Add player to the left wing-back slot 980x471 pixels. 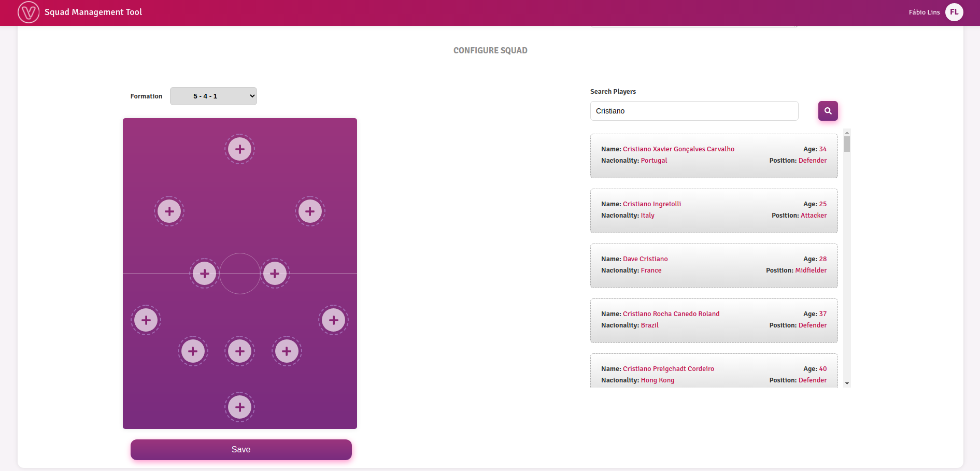click(x=146, y=320)
